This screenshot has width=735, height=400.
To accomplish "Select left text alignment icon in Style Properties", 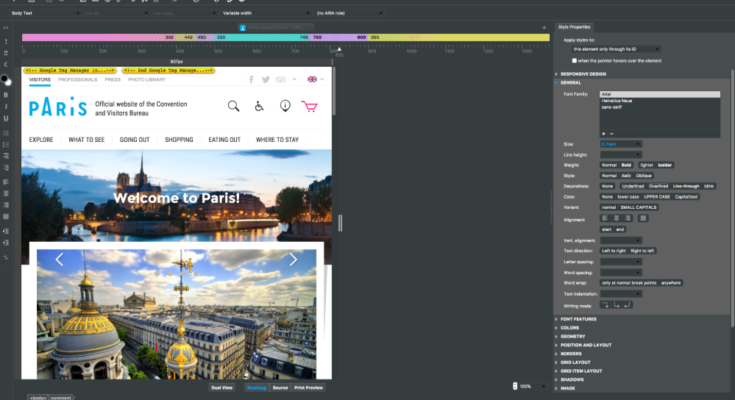I will (x=605, y=218).
